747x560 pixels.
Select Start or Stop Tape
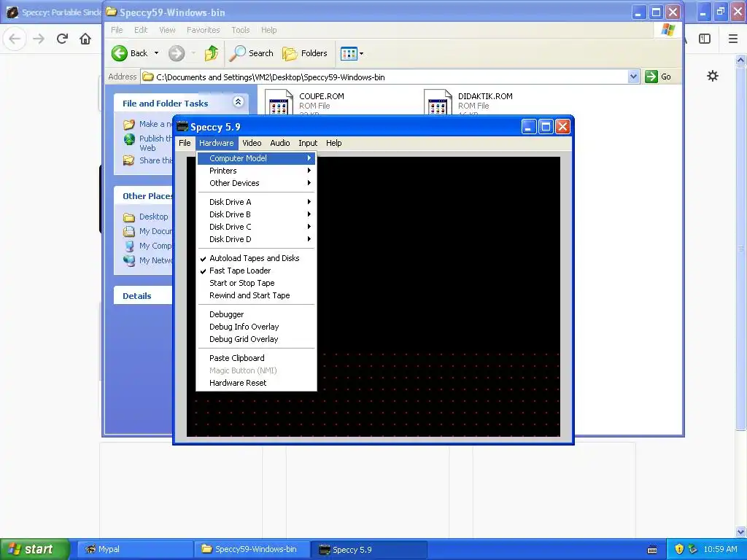click(256, 283)
